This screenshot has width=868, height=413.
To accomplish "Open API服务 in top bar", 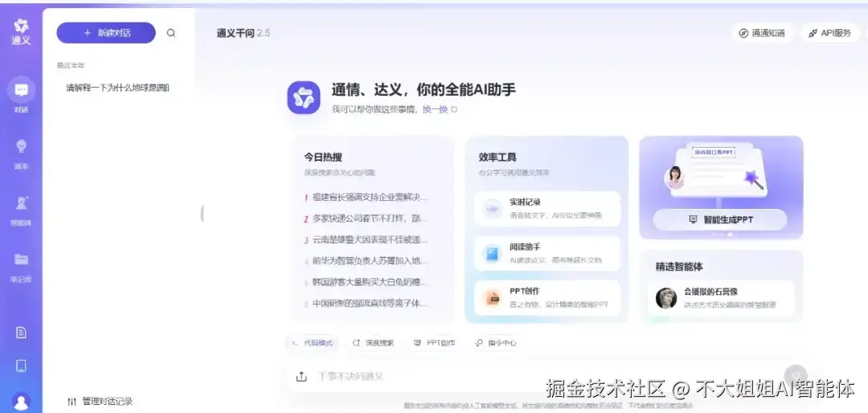I will click(x=829, y=33).
